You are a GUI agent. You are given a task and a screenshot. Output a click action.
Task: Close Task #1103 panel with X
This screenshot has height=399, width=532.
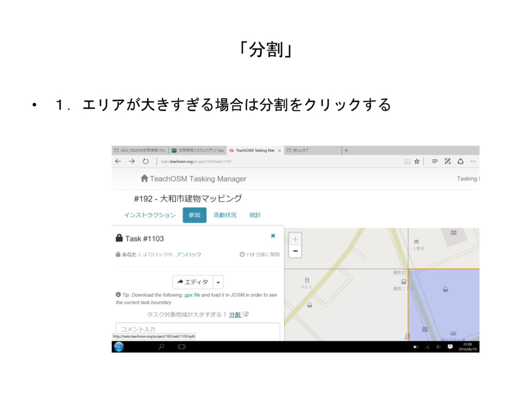[273, 236]
